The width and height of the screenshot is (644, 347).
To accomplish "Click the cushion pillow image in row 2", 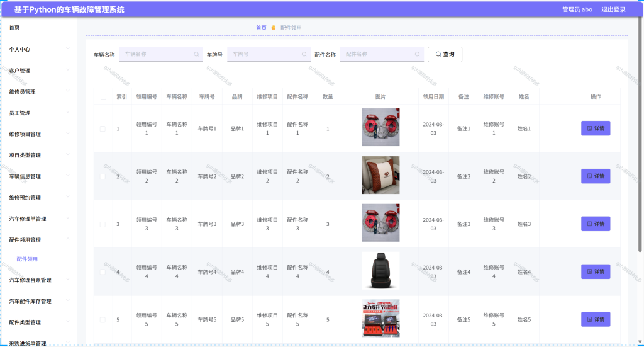I will (380, 175).
